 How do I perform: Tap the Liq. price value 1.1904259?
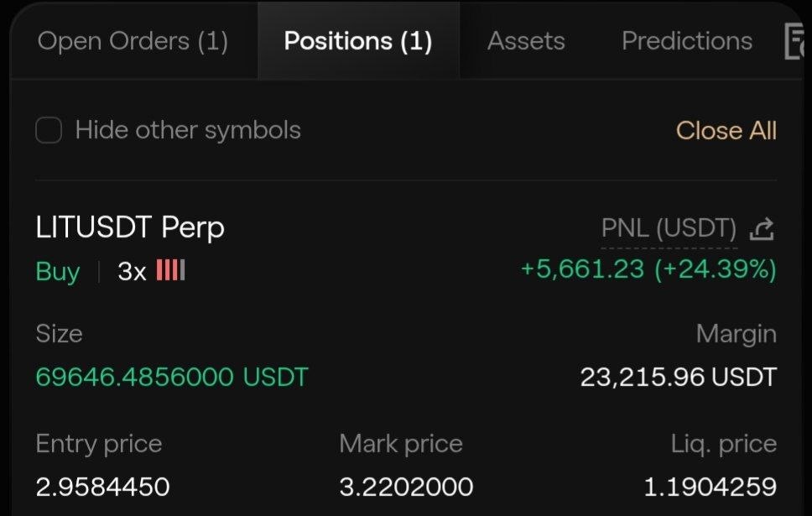tap(710, 487)
